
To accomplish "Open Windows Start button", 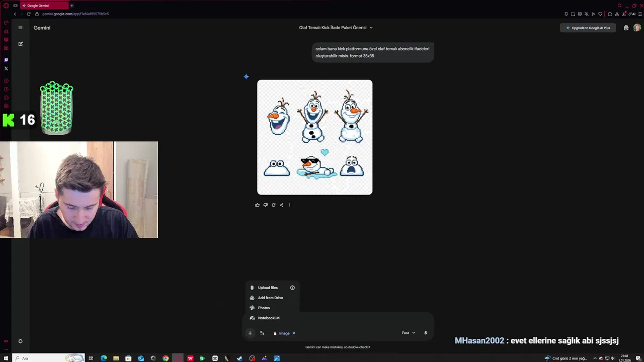I will click(5, 358).
